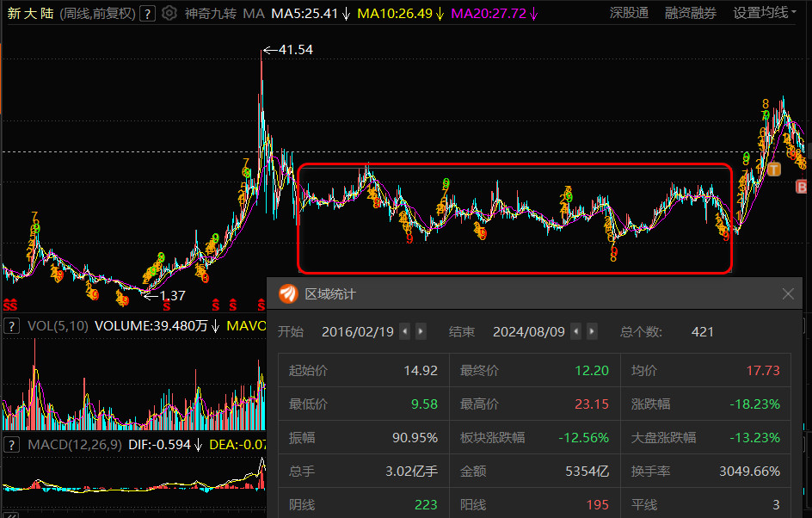
Task: Click the help question mark beside 前复权
Action: click(148, 14)
